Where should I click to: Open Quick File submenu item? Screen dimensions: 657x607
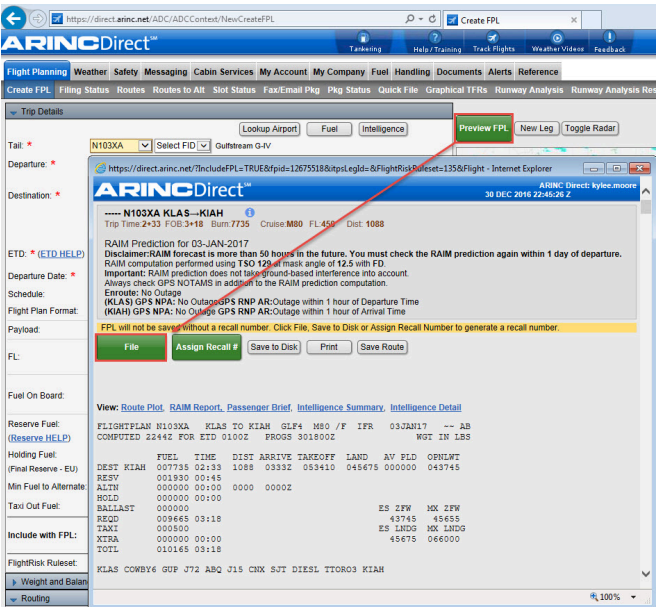(x=398, y=90)
